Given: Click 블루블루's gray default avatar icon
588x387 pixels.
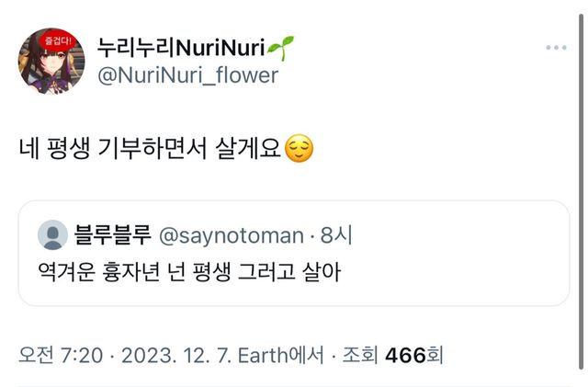Looking at the screenshot, I should pos(52,235).
